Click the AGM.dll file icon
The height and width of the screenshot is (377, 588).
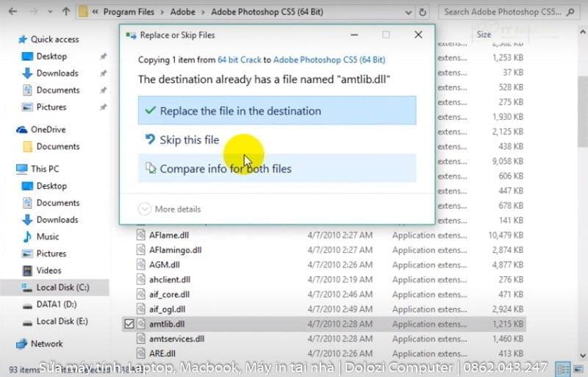[x=142, y=265]
